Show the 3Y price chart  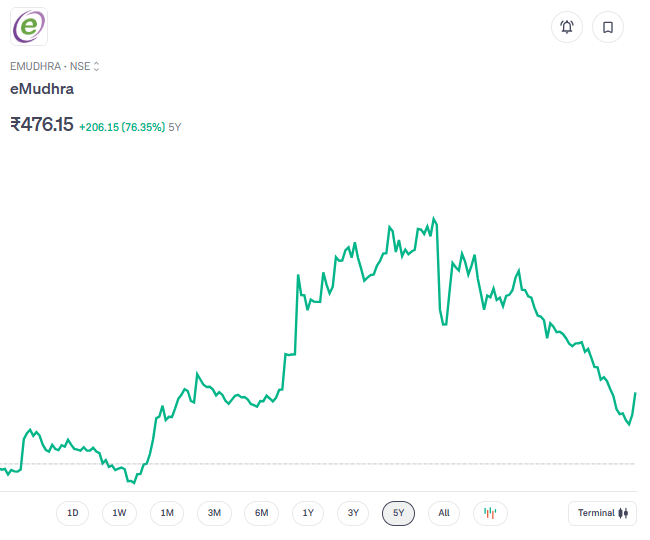pos(353,513)
